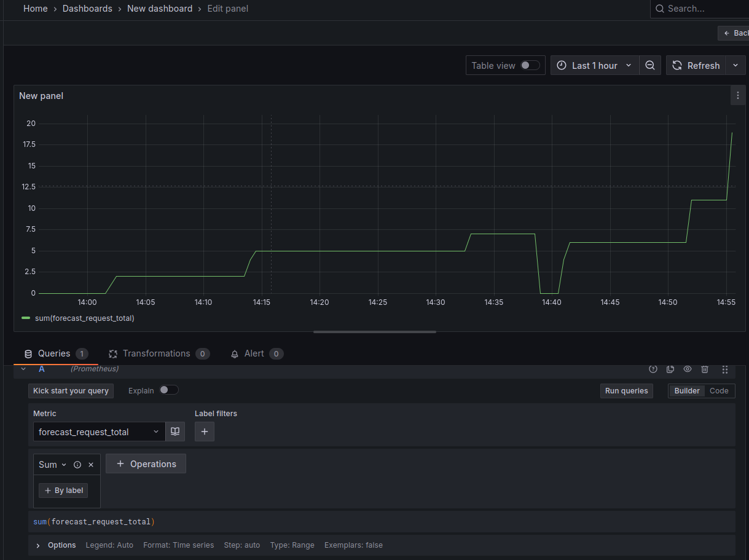Click the 17.5 y-axis label
Viewport: 749px width, 560px height.
point(28,144)
